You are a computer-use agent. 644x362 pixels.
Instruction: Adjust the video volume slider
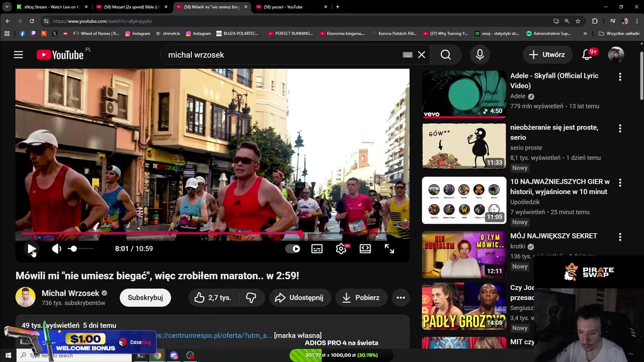click(x=80, y=248)
